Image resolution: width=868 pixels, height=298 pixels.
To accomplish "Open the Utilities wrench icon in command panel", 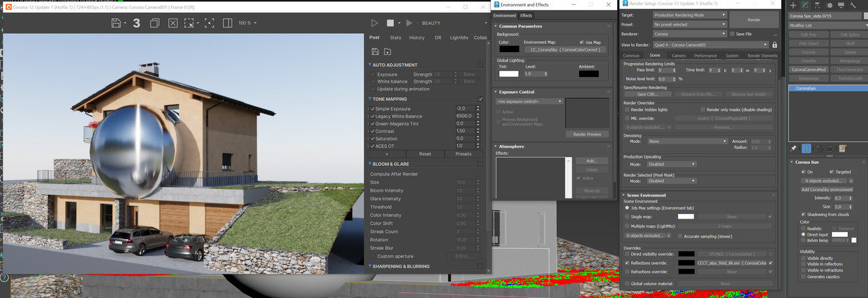I will tap(854, 5).
